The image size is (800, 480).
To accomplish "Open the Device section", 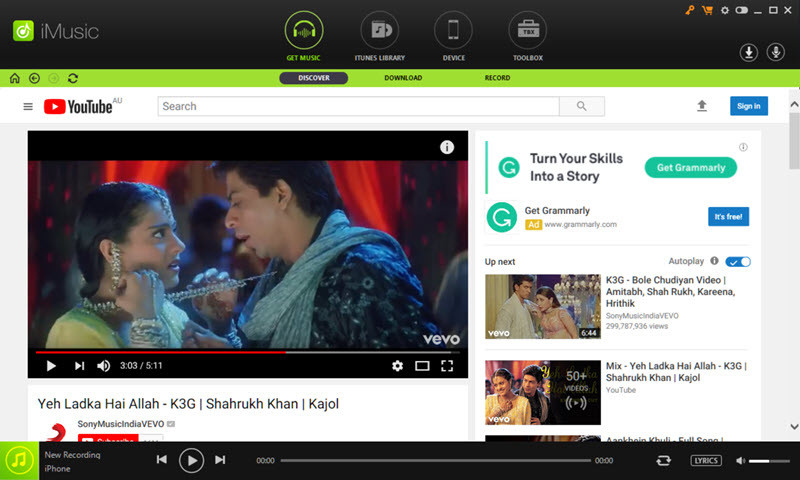I will [x=453, y=36].
